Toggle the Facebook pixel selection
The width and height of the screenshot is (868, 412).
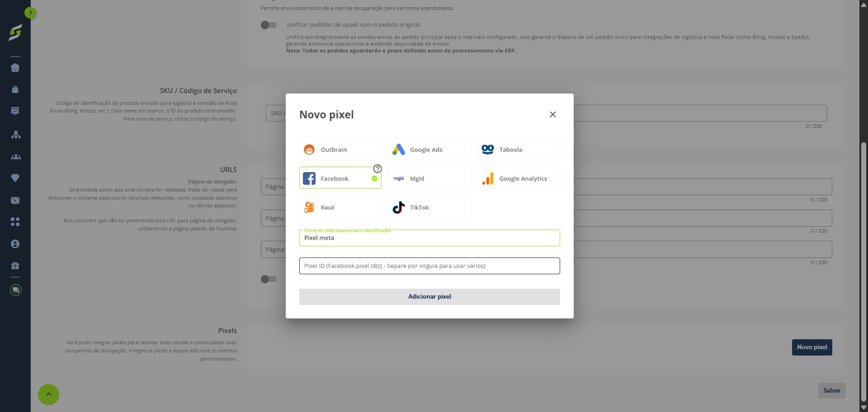340,178
